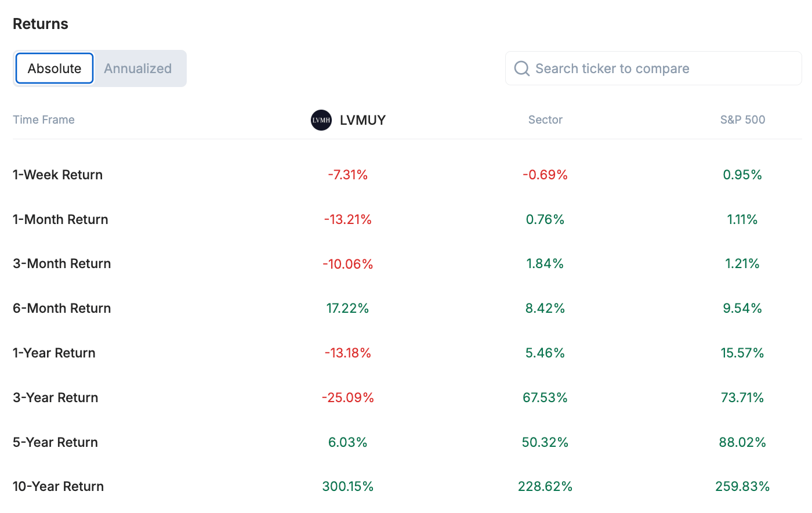The height and width of the screenshot is (513, 812).
Task: Click the LVMUY ticker label
Action: coord(362,120)
